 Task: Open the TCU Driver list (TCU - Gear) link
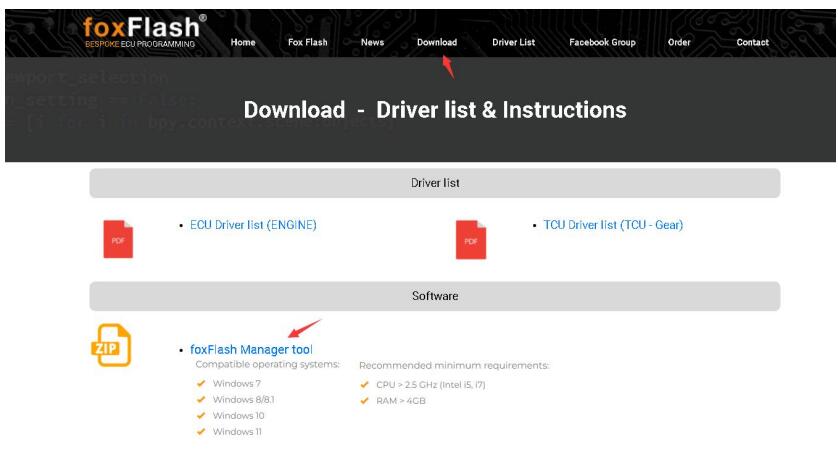point(613,225)
